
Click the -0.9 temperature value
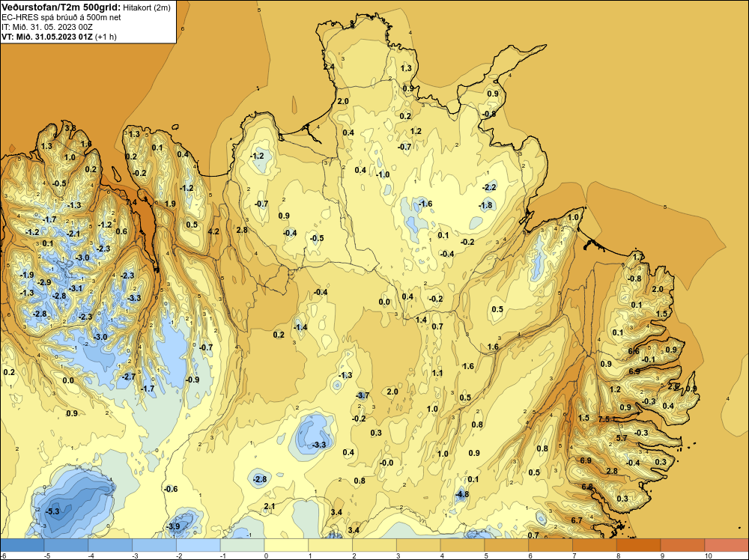(192, 380)
